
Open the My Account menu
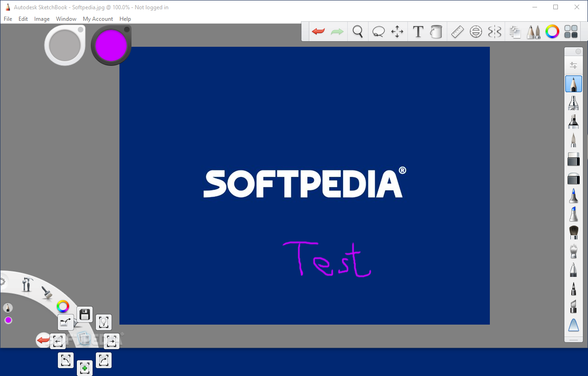(98, 19)
